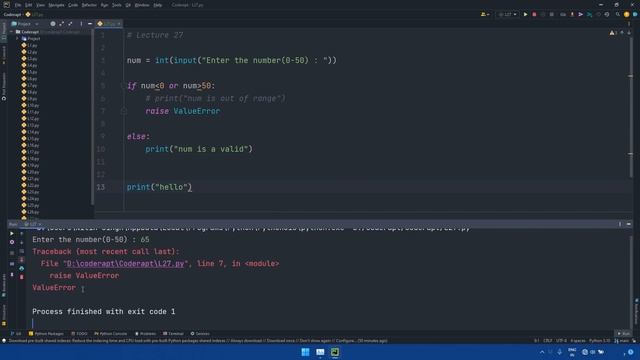The image size is (640, 360).
Task: Open Run panel options menu
Action: (620, 224)
